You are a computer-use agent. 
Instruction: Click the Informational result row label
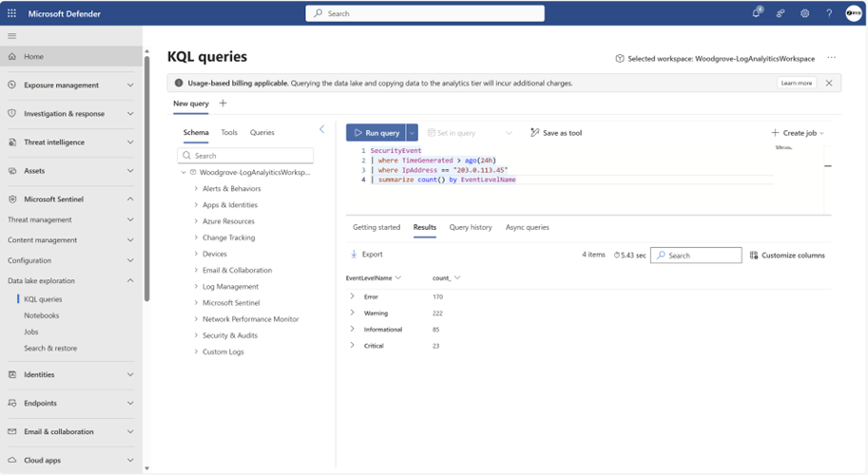(x=382, y=330)
